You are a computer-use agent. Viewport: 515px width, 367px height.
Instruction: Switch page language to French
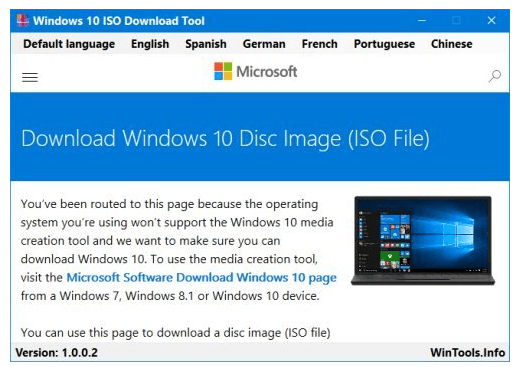319,44
